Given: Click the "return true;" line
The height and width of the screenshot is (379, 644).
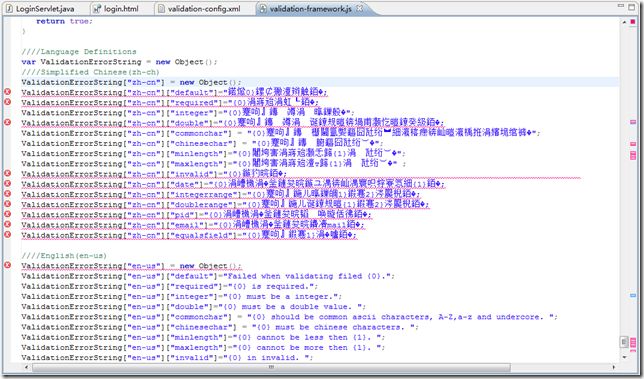Looking at the screenshot, I should pos(64,21).
